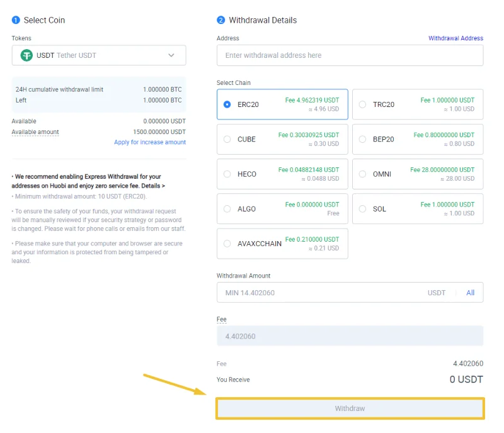Select the ALGO free-fee chain
Screen dimensions: 504x433
tap(282, 209)
